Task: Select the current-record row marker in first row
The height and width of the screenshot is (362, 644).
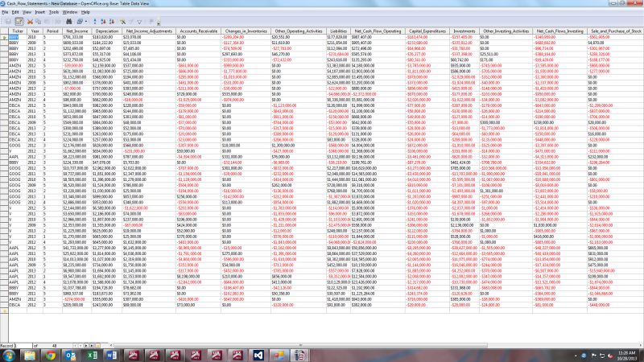Action: pyautogui.click(x=4, y=37)
